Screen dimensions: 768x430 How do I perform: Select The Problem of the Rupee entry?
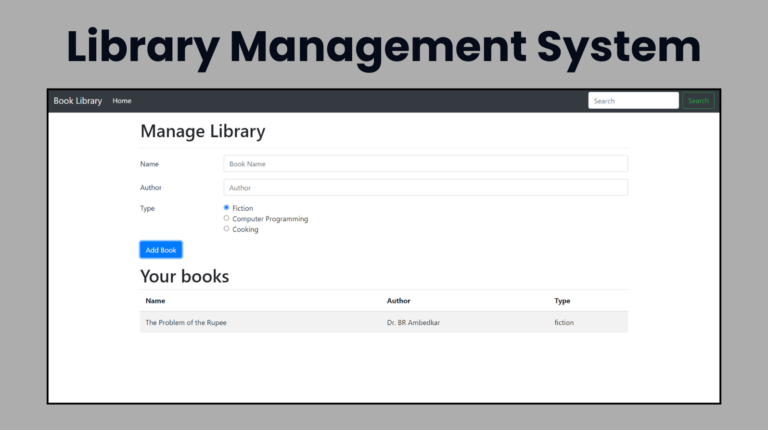[185, 322]
